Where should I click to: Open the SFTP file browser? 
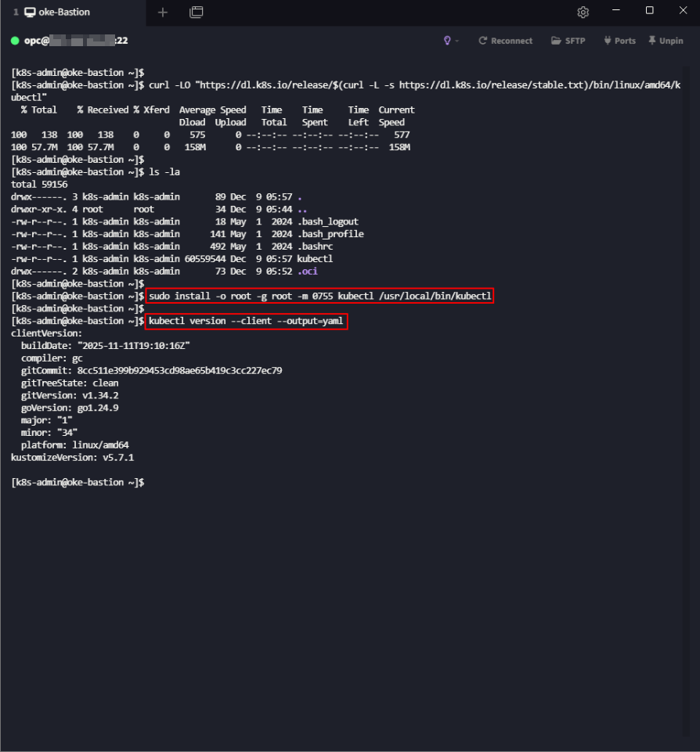(x=568, y=41)
